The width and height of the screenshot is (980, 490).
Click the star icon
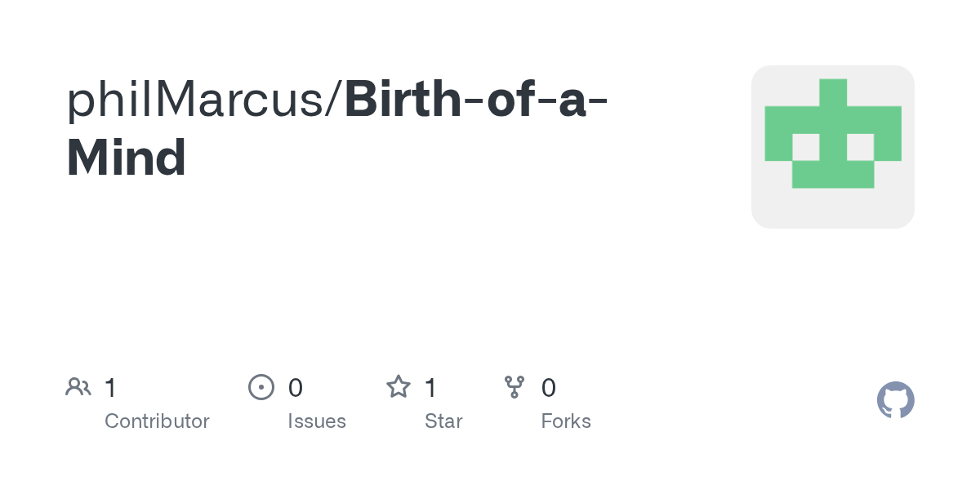point(398,387)
